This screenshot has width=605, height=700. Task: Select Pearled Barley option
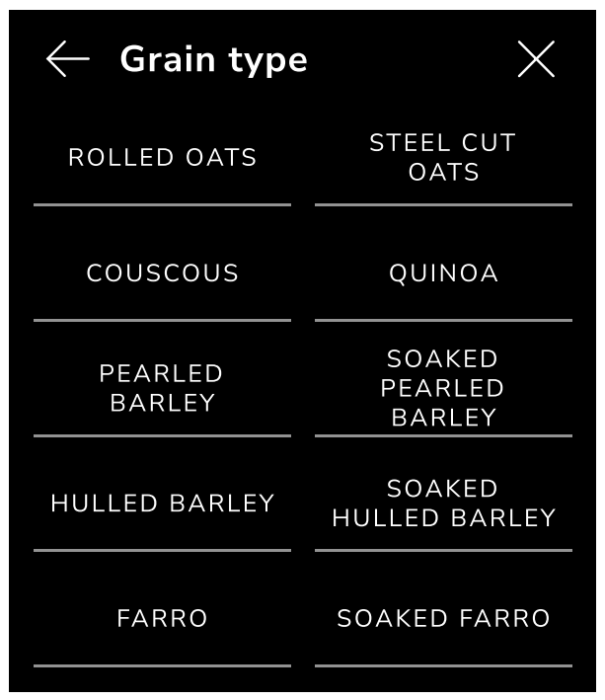click(163, 388)
